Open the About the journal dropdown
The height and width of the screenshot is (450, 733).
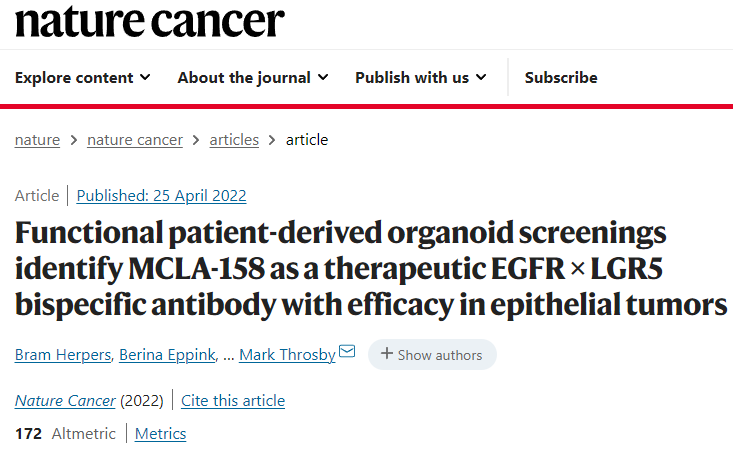(x=253, y=78)
